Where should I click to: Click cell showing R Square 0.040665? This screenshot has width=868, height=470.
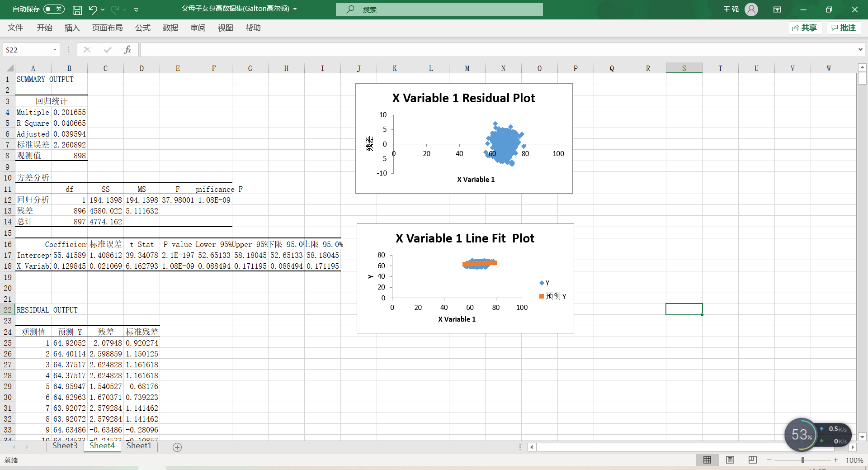coord(69,123)
